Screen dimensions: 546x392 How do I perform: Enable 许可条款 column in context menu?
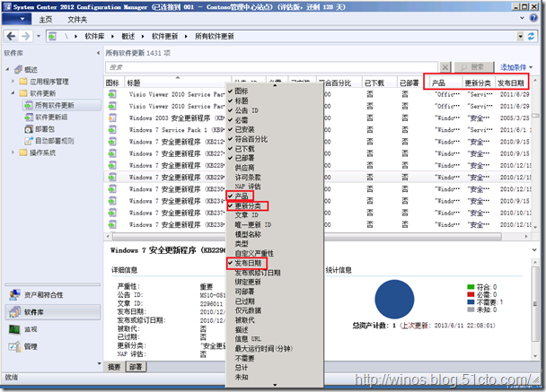tap(248, 178)
